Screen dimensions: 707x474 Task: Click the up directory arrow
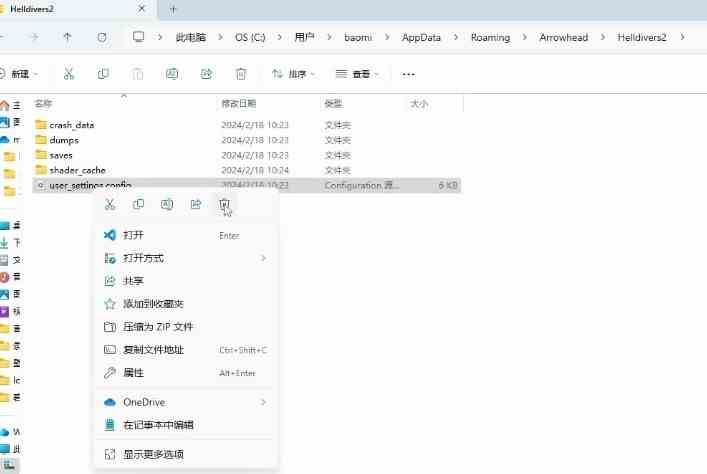68,37
